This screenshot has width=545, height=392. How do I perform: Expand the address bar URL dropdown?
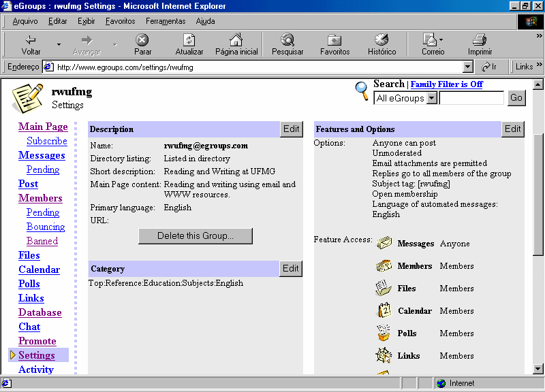coord(468,67)
